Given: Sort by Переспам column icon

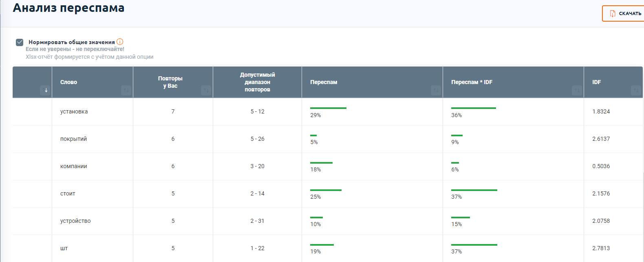Looking at the screenshot, I should tap(436, 90).
